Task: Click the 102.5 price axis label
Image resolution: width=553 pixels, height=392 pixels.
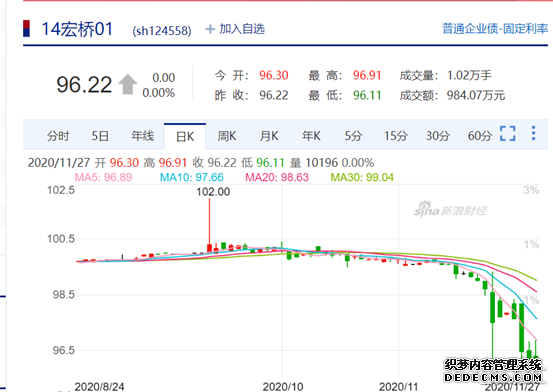Action: [61, 190]
